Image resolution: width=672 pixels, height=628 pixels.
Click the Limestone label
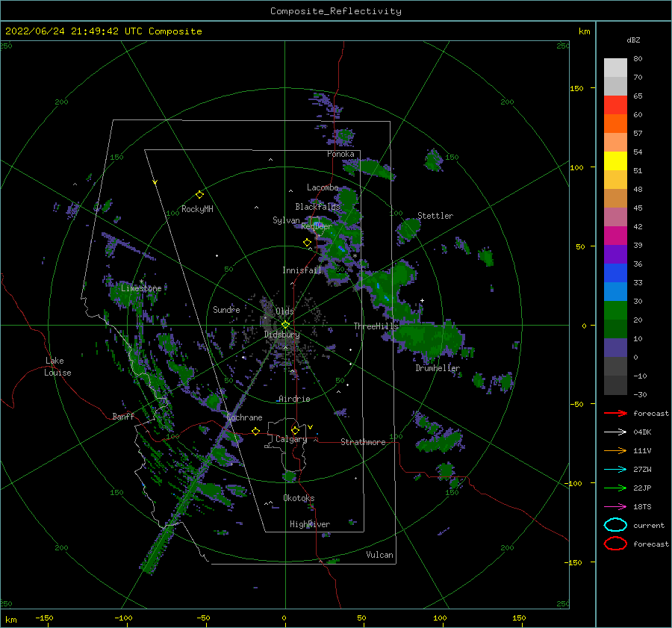141,288
